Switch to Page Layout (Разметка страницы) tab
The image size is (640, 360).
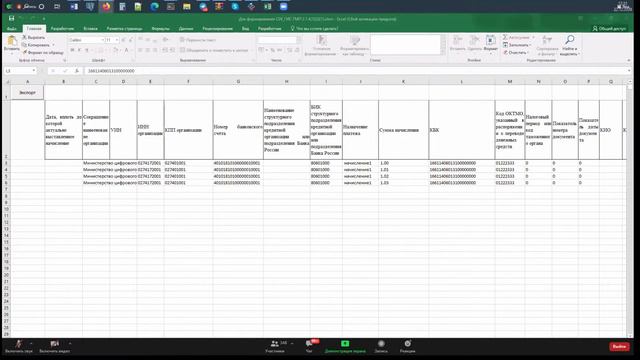124,29
